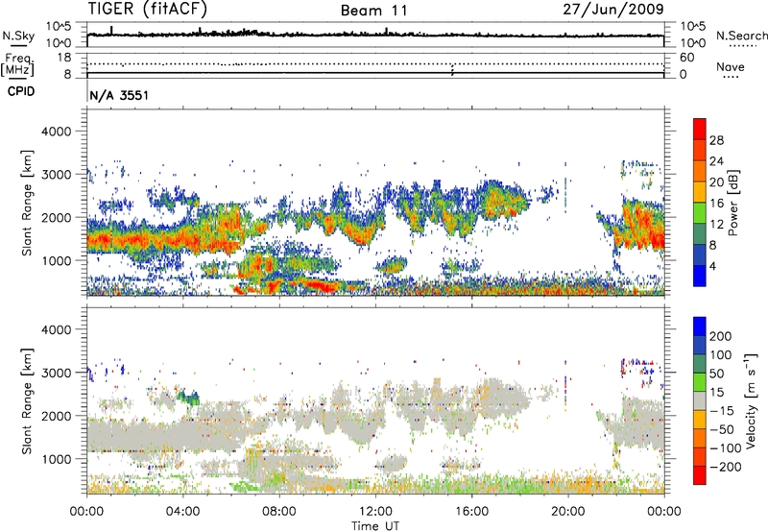This screenshot has width=768, height=532.
Task: Click the 3000 tick of the velocity panel
Action: pyautogui.click(x=56, y=373)
